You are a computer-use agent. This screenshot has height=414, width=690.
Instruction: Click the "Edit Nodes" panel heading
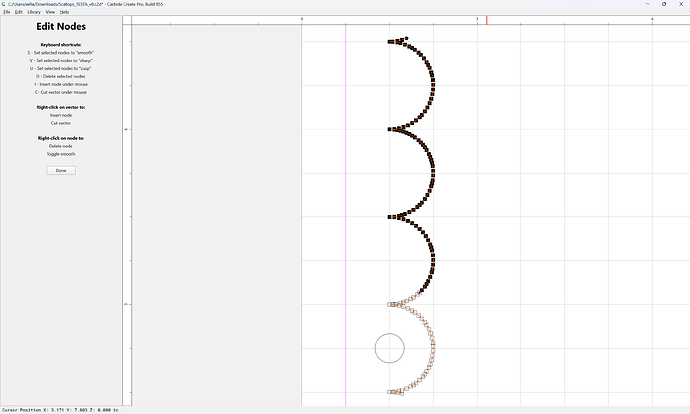point(61,26)
